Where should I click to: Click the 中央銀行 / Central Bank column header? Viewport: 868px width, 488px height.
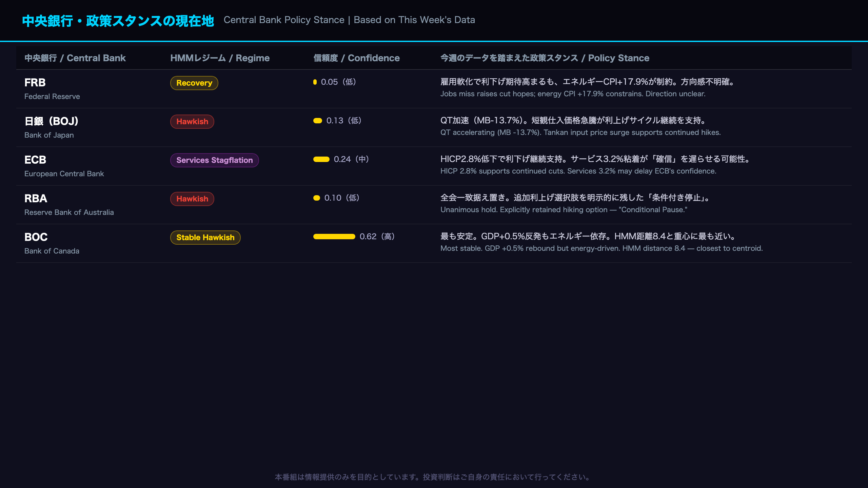pos(75,58)
